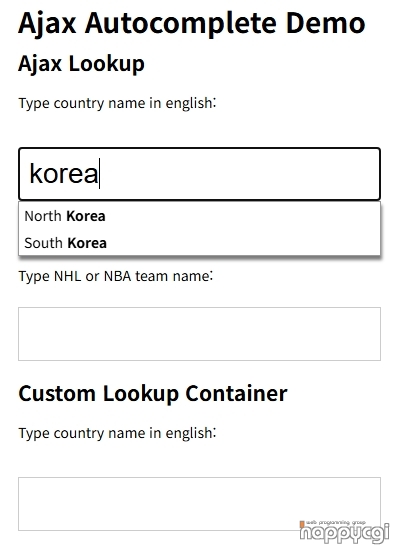Click the Ajax Autocomplete Demo heading
The image size is (400, 553).
(x=192, y=24)
